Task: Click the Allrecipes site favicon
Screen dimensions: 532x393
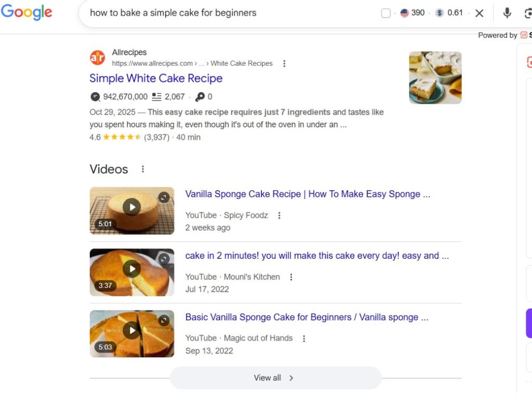Action: 97,58
